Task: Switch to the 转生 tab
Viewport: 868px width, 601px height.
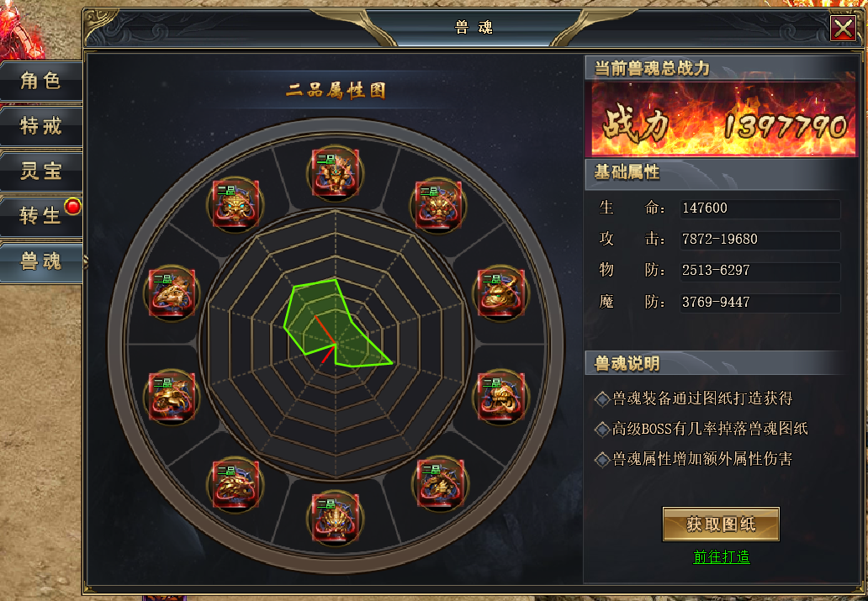Action: tap(41, 216)
